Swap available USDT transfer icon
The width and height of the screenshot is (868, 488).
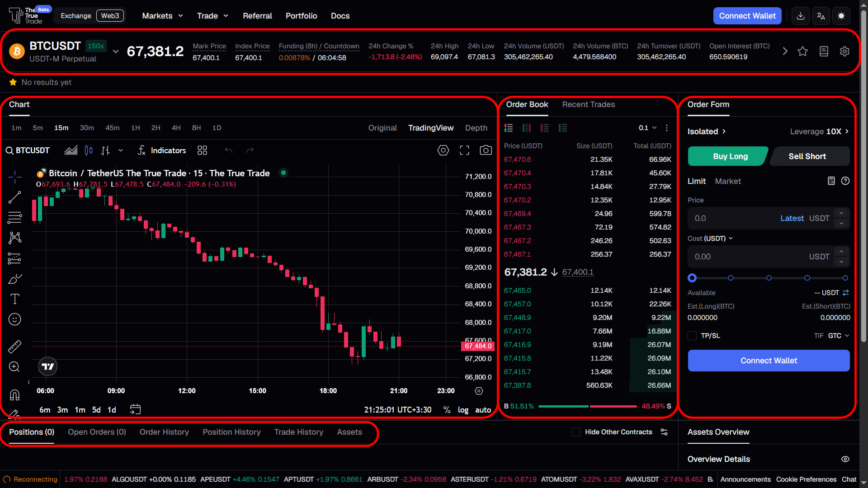point(846,293)
